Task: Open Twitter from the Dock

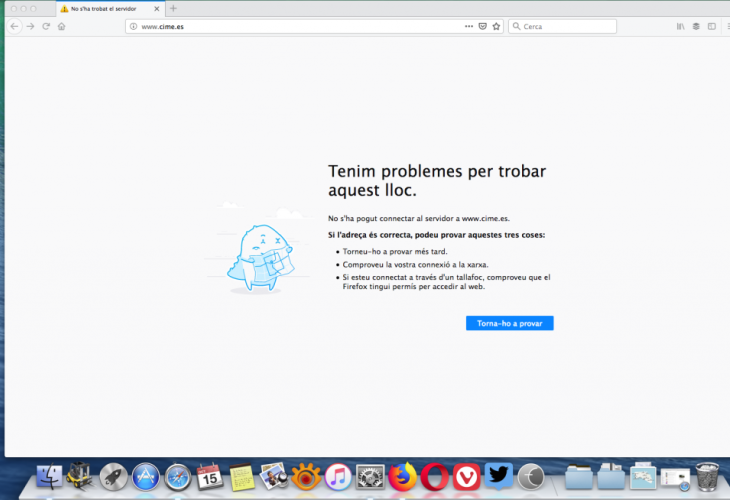Action: coord(499,476)
